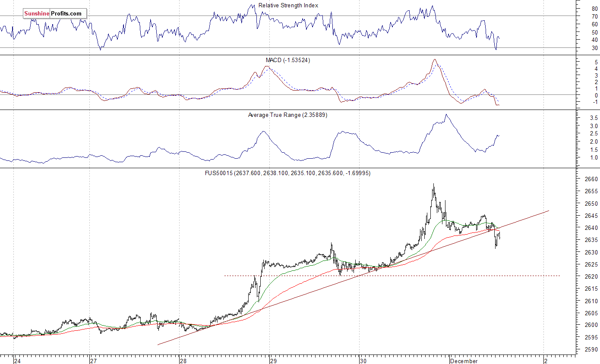Screen dimensions: 600x364
Task: Click the Average True Range (2.35889) label
Action: [x=288, y=115]
